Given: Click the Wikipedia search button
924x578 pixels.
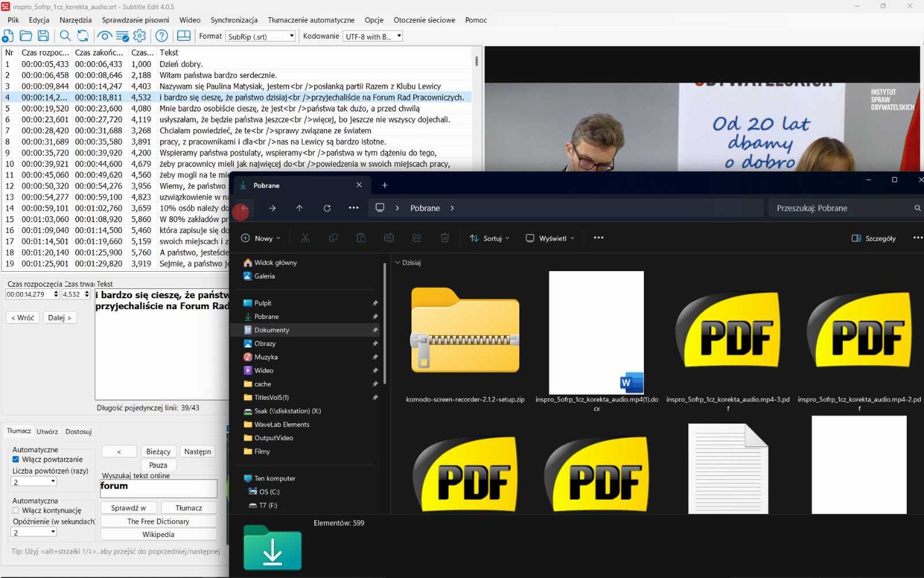Looking at the screenshot, I should tap(158, 535).
